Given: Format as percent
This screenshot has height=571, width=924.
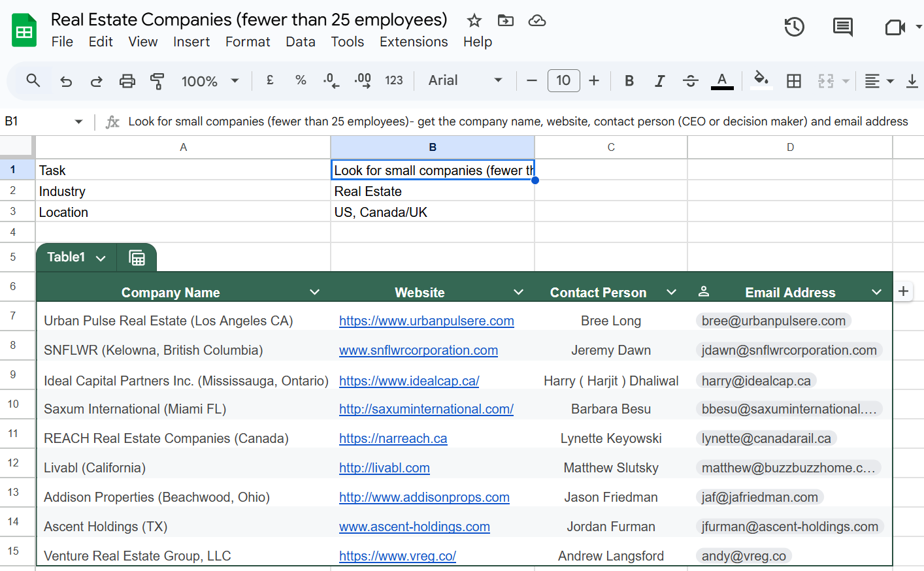Looking at the screenshot, I should pyautogui.click(x=301, y=80).
